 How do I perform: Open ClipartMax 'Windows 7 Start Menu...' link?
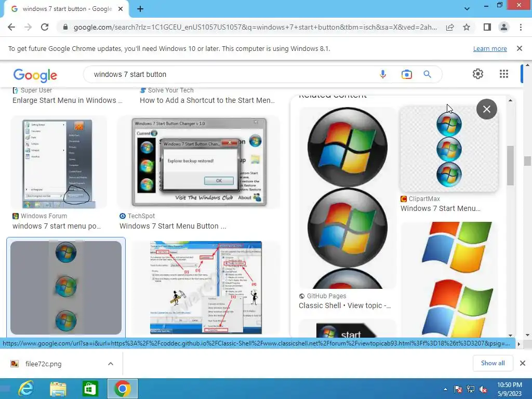pos(441,208)
